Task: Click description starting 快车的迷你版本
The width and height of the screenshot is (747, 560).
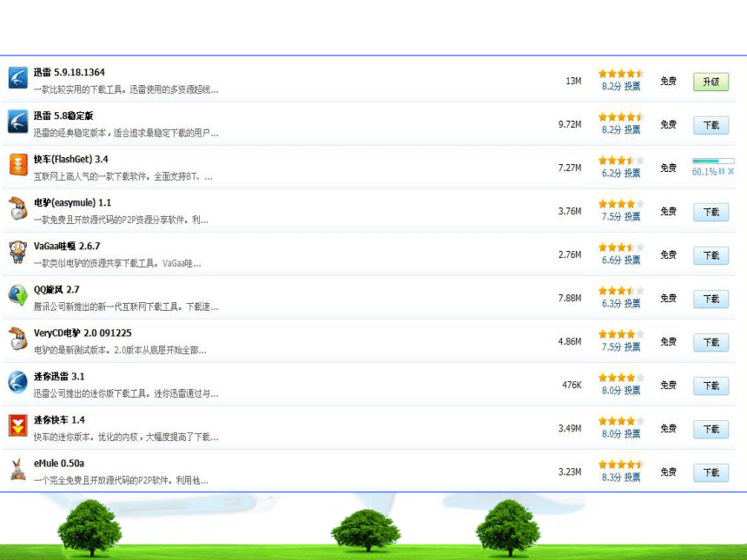Action: (x=126, y=437)
